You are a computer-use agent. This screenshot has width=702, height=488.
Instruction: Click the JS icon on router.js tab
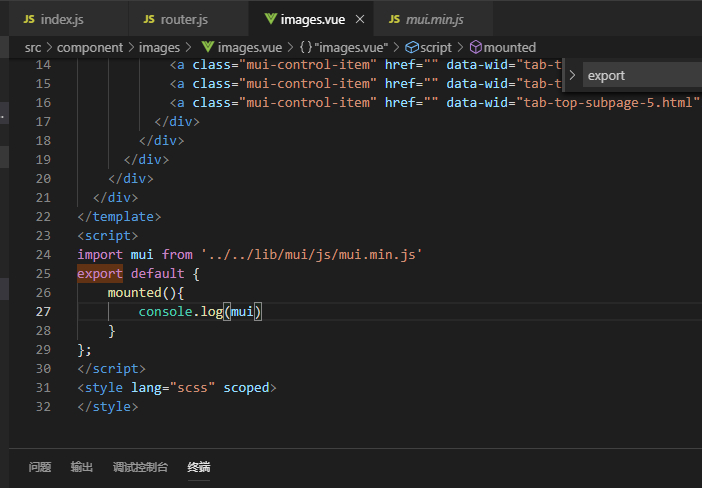tap(149, 19)
